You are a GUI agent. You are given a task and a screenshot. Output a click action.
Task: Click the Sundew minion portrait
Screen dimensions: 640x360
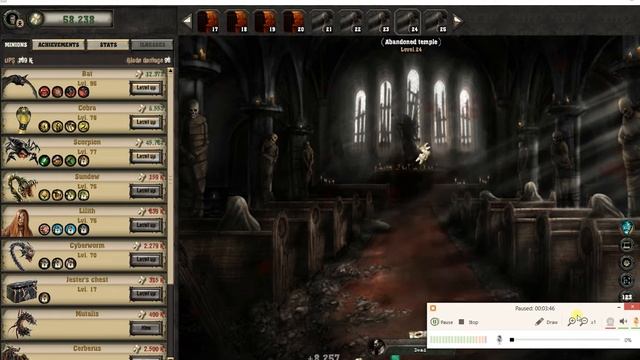pos(21,188)
